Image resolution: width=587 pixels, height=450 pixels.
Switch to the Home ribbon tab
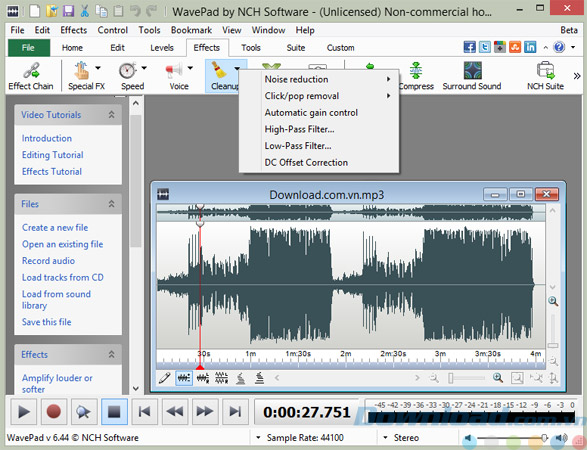click(72, 48)
